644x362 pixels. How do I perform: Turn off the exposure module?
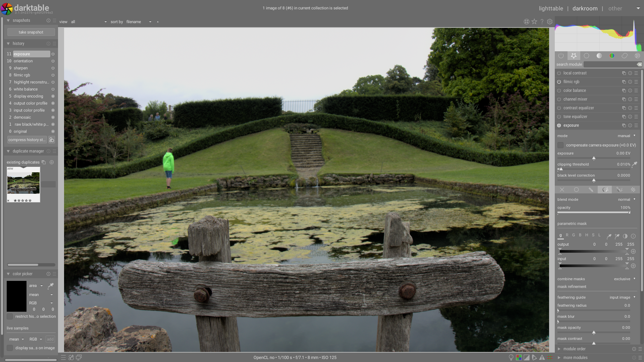[559, 125]
